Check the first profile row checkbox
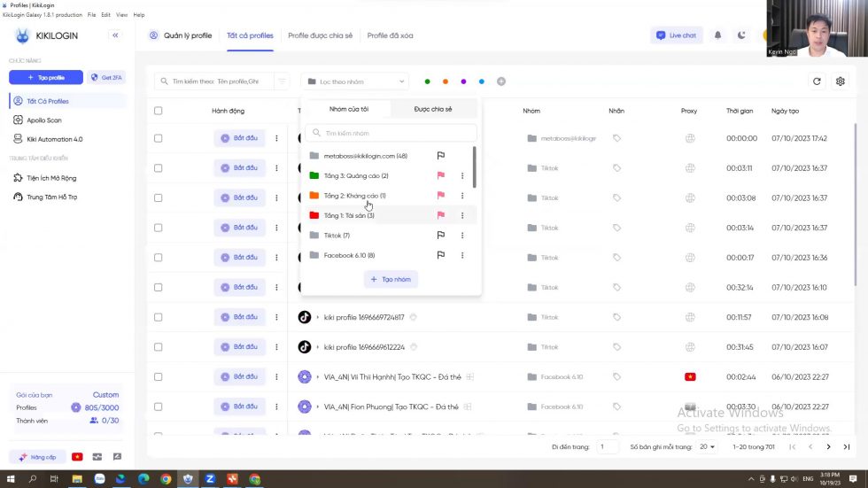 coord(159,138)
